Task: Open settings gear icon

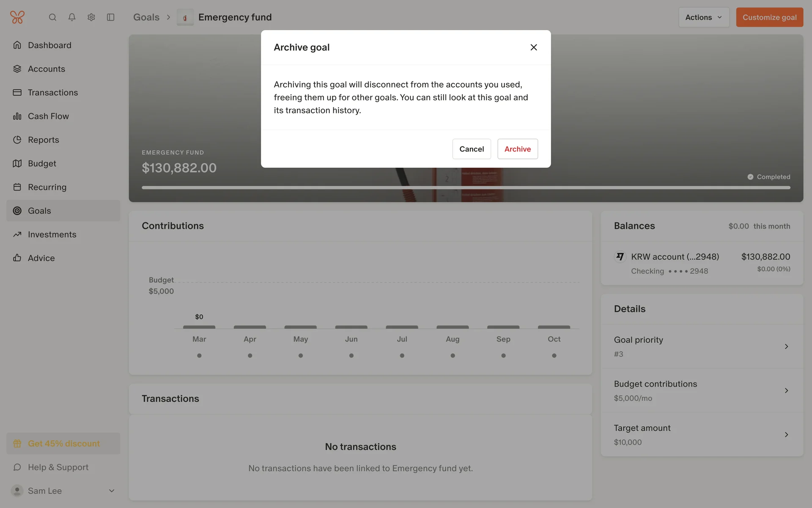Action: (91, 17)
